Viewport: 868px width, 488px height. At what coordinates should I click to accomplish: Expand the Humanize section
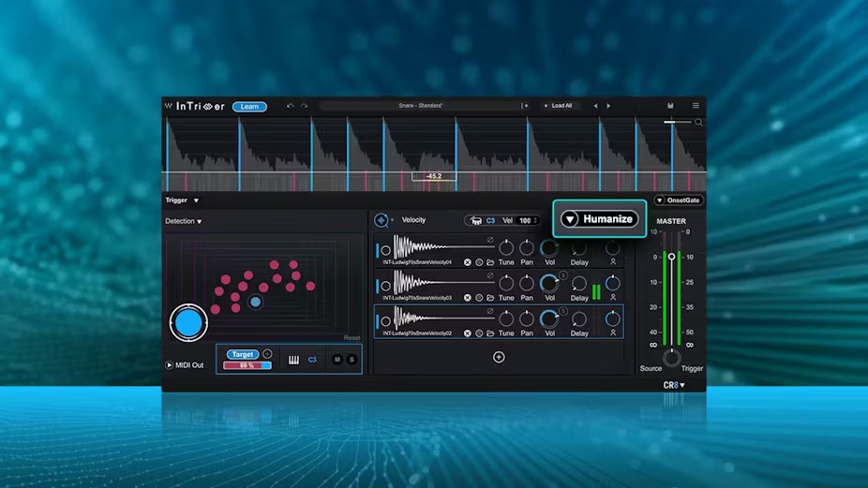[x=600, y=219]
